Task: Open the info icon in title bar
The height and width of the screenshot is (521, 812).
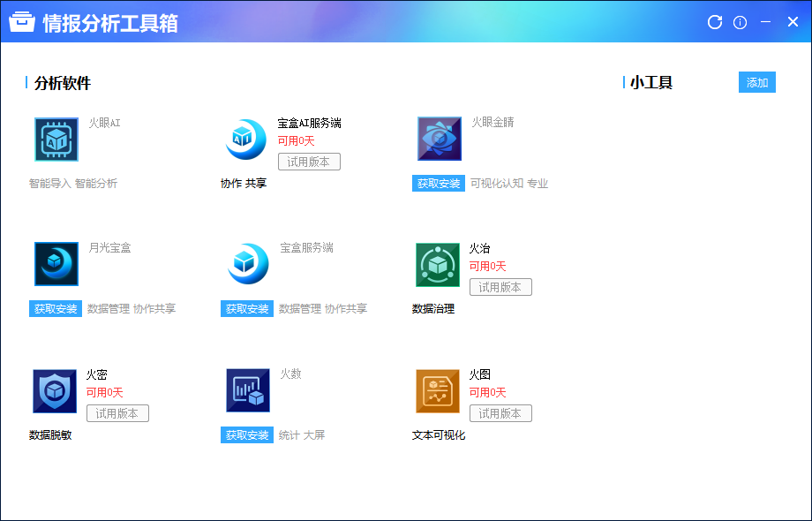Action: click(x=741, y=22)
